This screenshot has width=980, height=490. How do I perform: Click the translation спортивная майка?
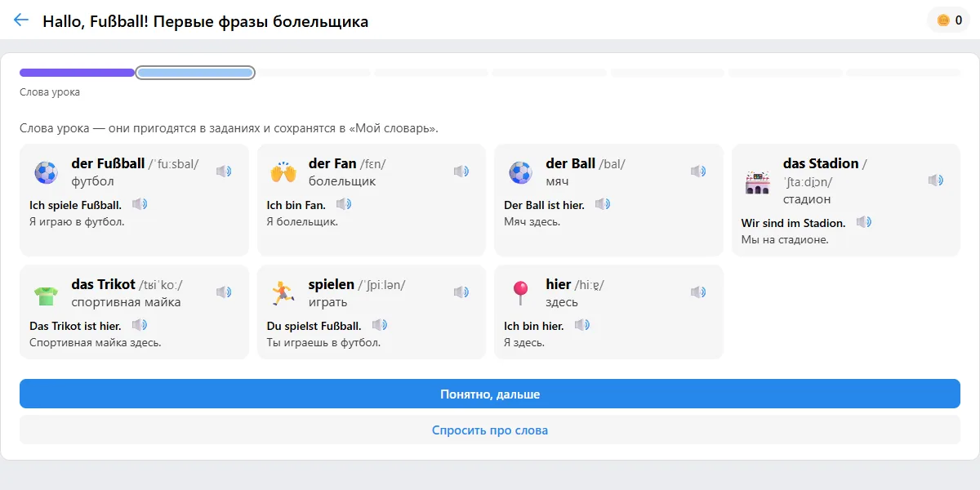pos(127,302)
